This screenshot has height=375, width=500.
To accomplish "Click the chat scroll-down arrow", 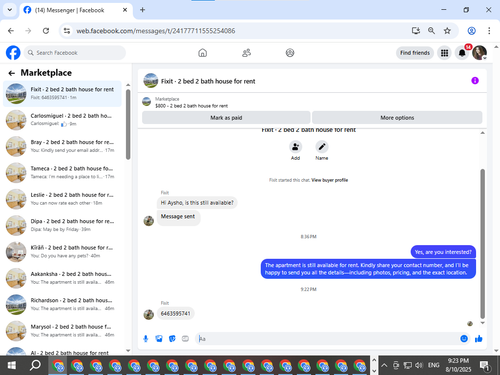I will pyautogui.click(x=482, y=323).
